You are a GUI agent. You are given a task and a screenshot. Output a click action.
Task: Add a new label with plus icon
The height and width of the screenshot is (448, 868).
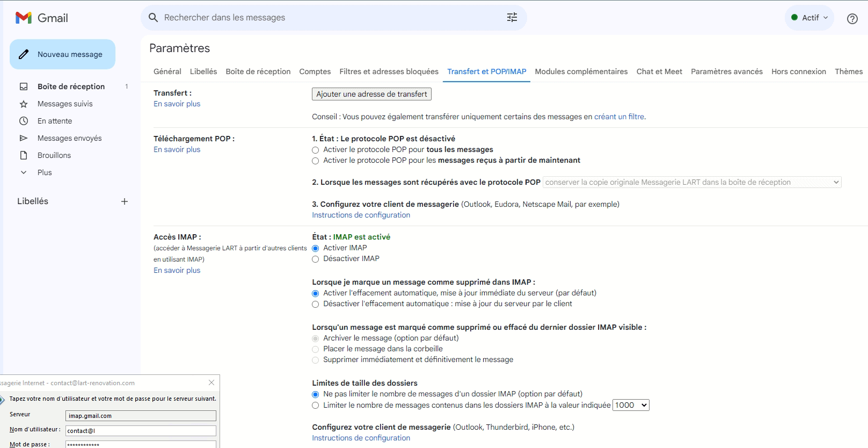point(125,201)
